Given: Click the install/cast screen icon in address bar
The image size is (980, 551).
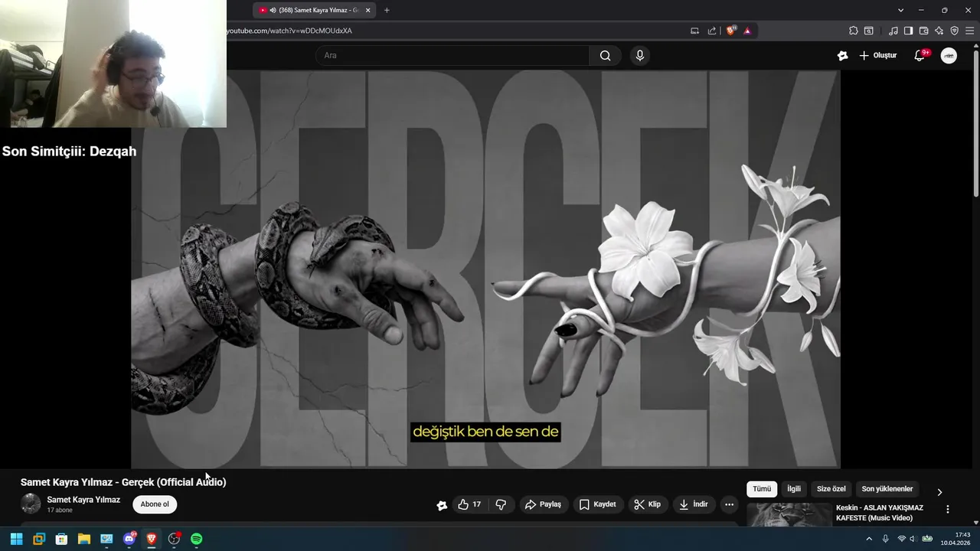Looking at the screenshot, I should [694, 31].
